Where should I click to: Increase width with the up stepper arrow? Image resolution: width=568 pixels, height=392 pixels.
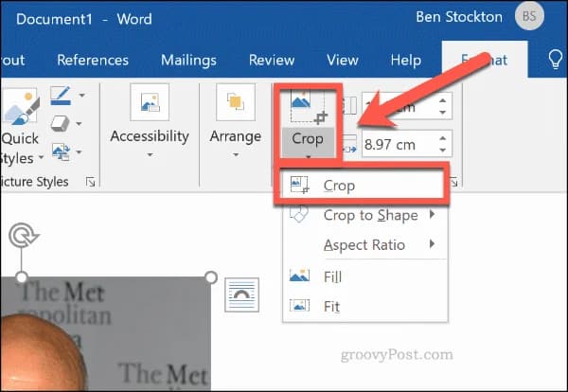coord(443,139)
